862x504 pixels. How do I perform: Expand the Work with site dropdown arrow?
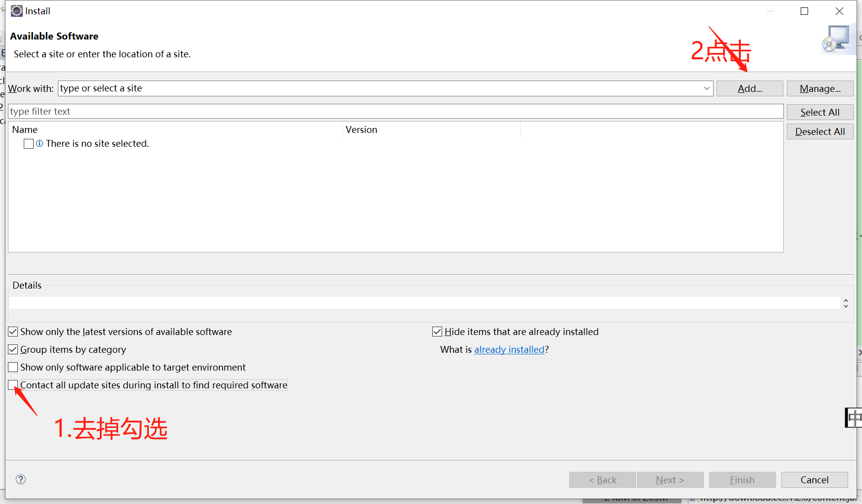(707, 88)
